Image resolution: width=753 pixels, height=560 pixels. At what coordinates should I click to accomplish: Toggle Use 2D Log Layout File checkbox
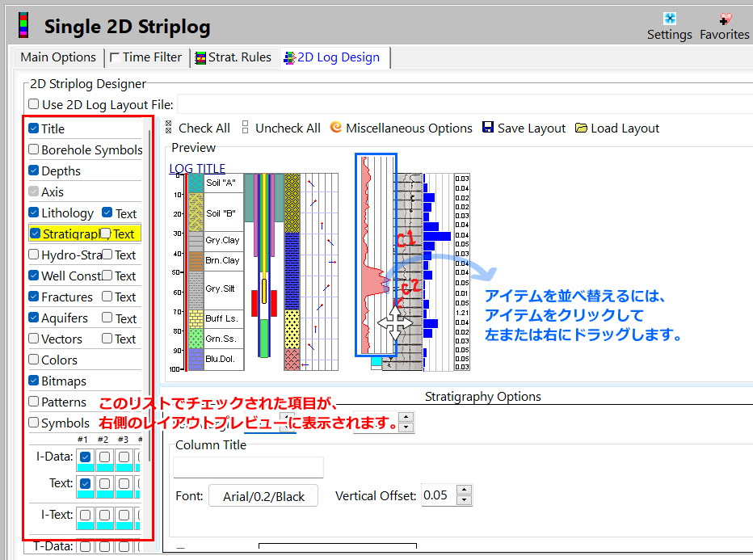[34, 104]
